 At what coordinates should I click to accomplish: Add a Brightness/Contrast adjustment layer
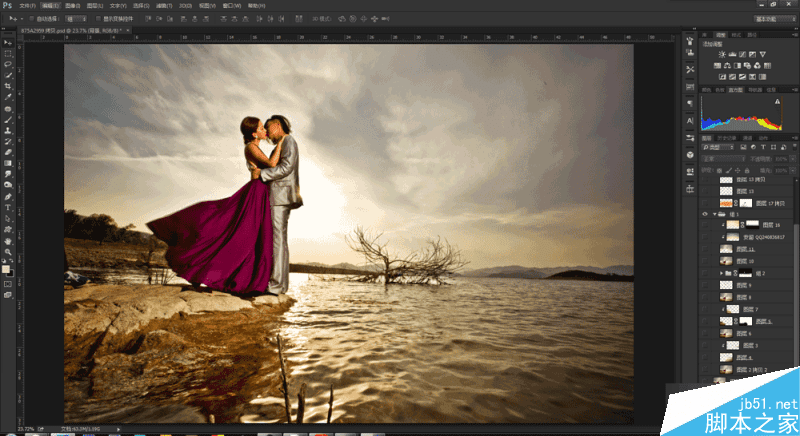tap(722, 55)
